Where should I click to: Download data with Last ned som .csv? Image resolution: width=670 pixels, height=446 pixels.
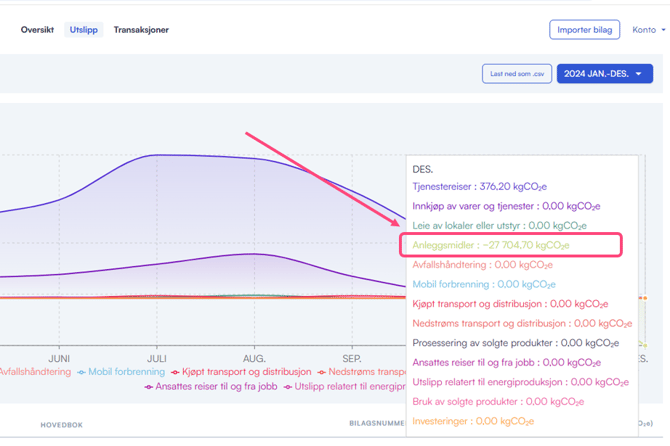[515, 74]
